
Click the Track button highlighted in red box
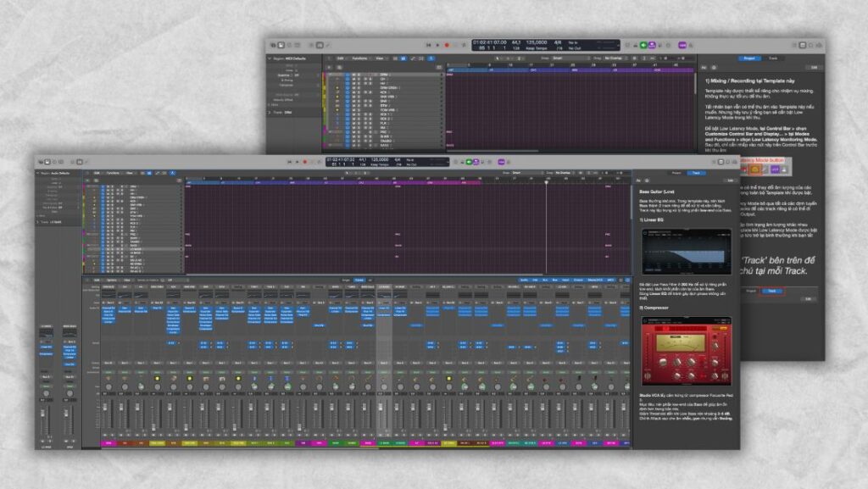click(x=771, y=290)
